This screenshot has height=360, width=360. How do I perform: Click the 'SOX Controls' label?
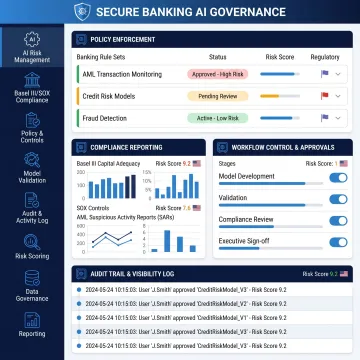point(93,208)
